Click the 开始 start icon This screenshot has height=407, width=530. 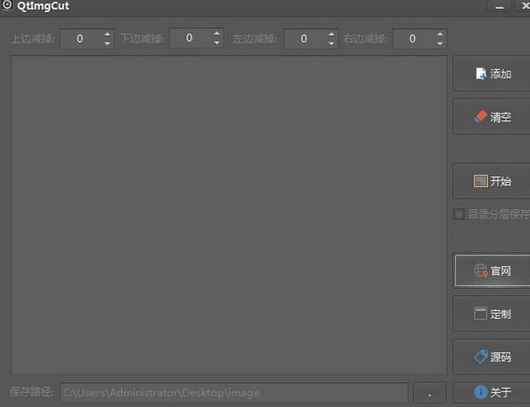pos(480,181)
